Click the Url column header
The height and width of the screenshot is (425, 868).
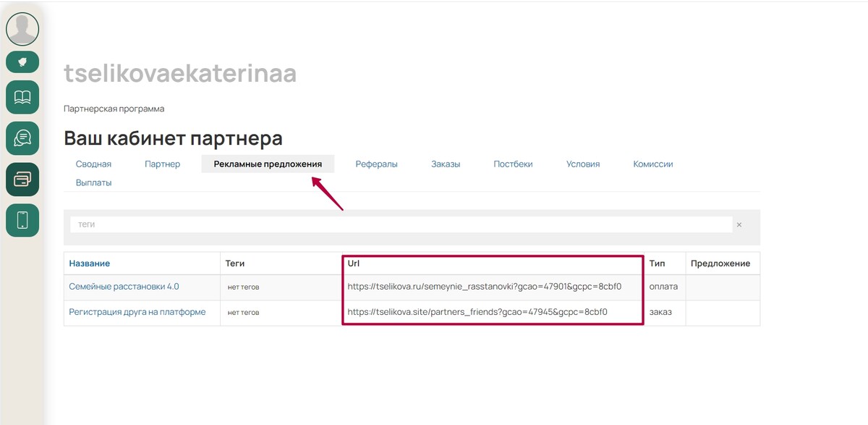coord(354,264)
